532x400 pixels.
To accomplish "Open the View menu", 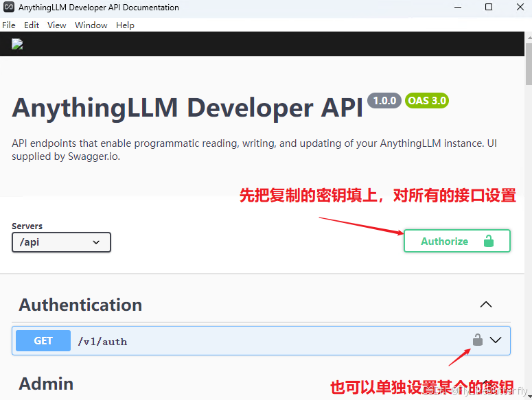I will click(x=57, y=25).
